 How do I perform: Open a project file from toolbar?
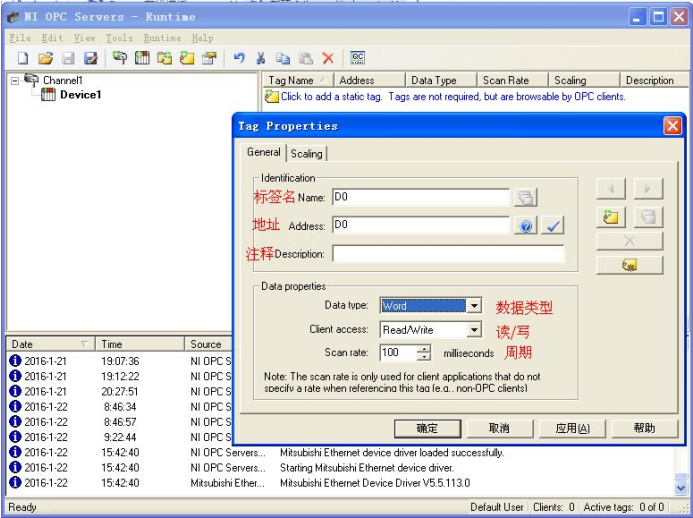[45, 58]
